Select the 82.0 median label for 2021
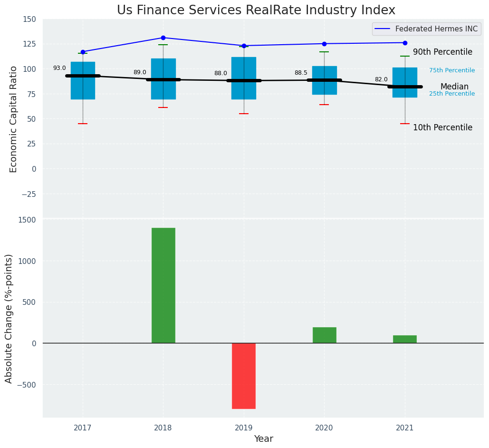This screenshot has height=448, width=489. (x=381, y=80)
